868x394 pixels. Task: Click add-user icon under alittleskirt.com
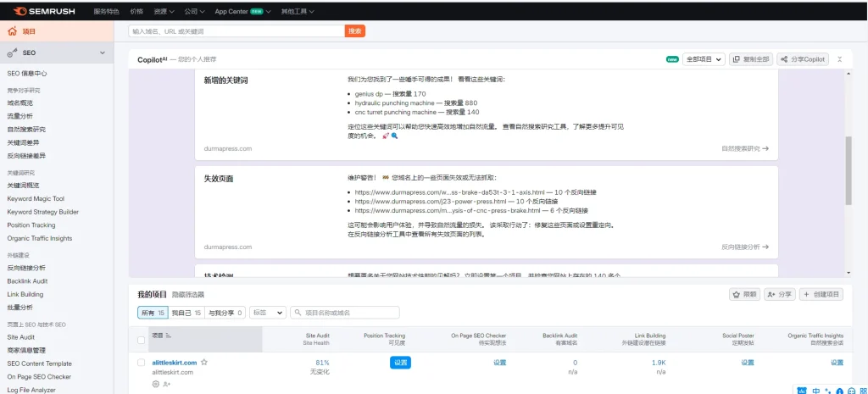(167, 384)
